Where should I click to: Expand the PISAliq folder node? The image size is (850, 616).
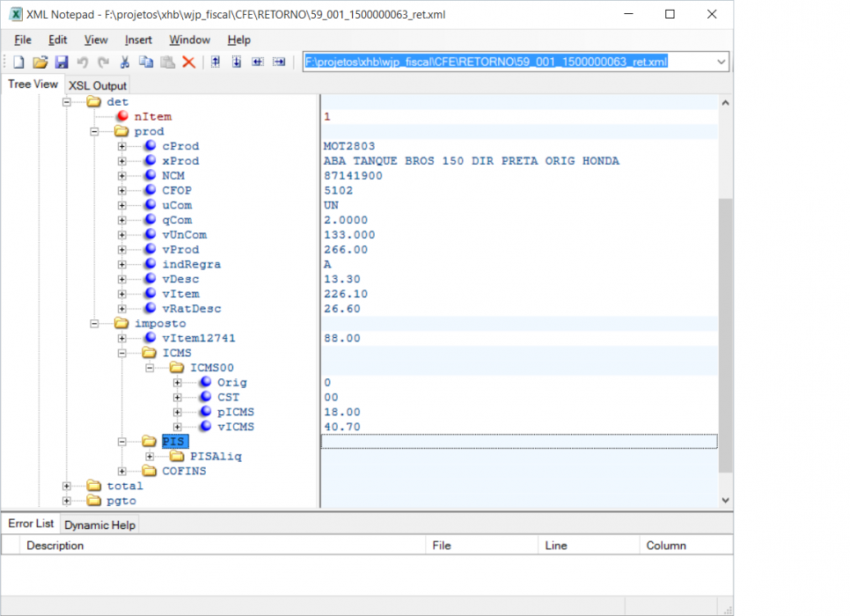point(150,457)
